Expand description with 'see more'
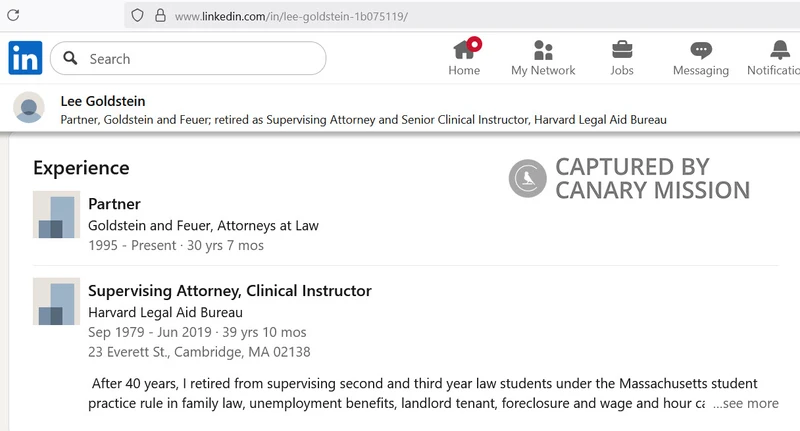This screenshot has width=800, height=431. pos(746,403)
